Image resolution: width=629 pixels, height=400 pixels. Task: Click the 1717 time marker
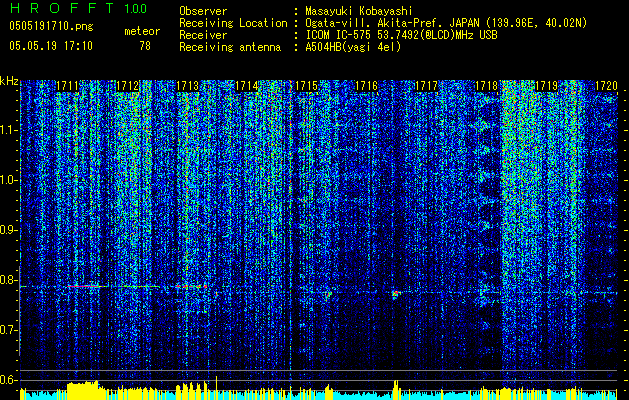pyautogui.click(x=426, y=86)
